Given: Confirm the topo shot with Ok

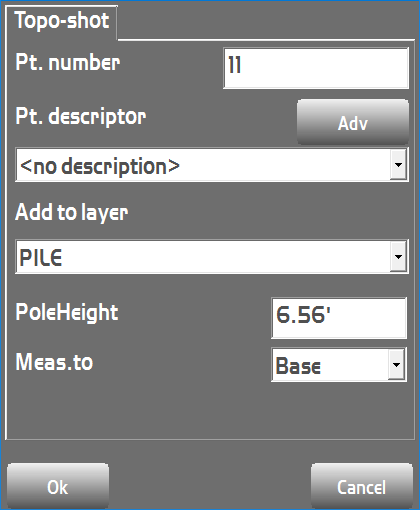Looking at the screenshot, I should pos(58,487).
